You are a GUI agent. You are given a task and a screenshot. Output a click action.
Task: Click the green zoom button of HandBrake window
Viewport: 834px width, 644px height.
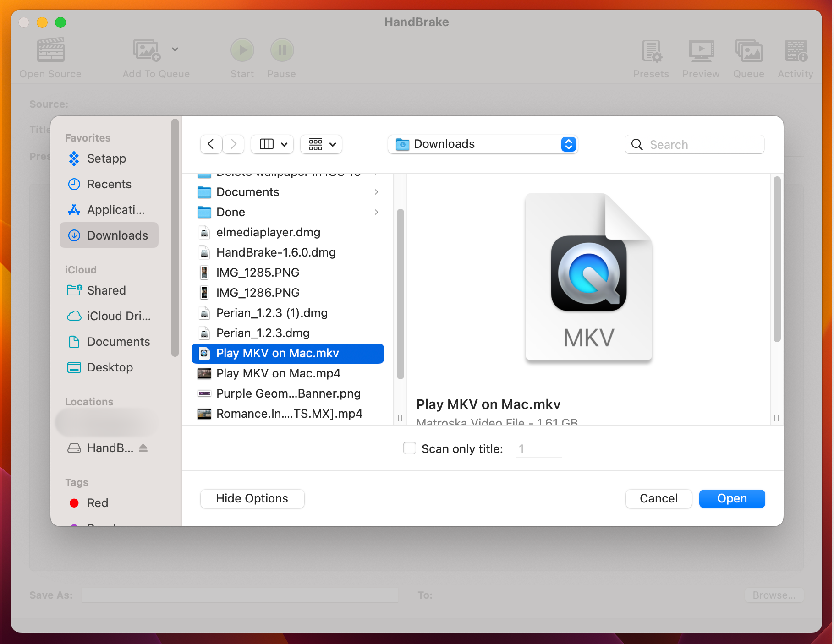click(x=60, y=22)
